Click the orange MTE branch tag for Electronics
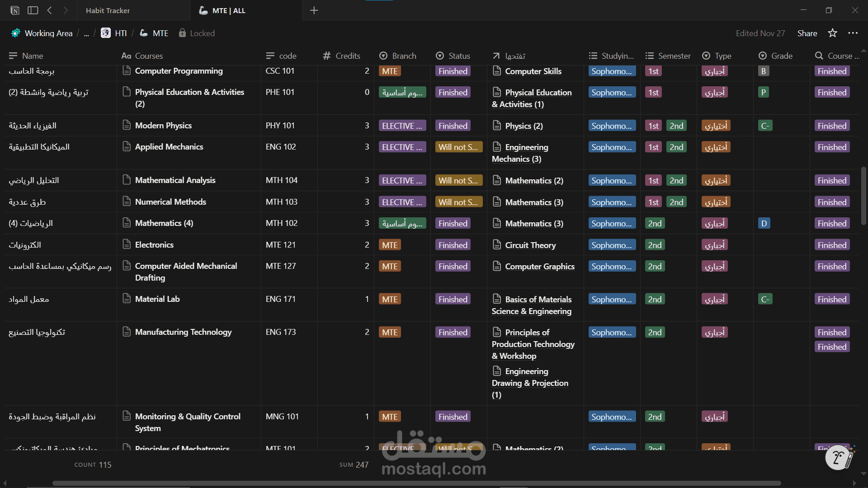 390,245
